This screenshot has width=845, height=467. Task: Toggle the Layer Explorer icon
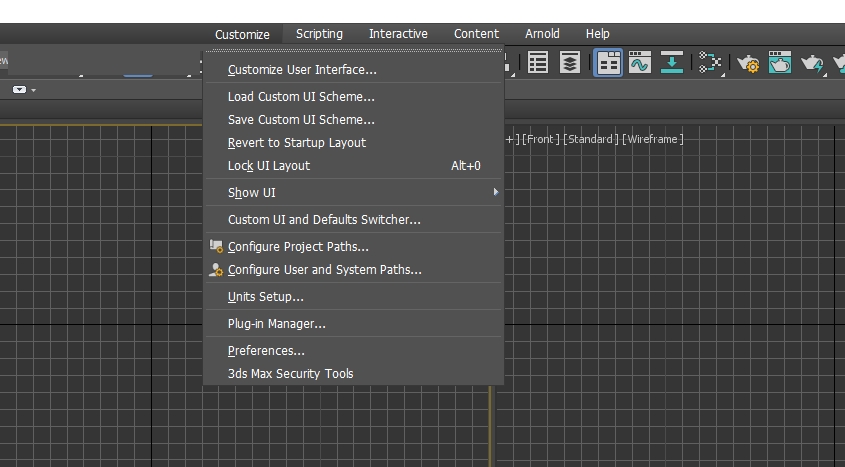pyautogui.click(x=570, y=63)
